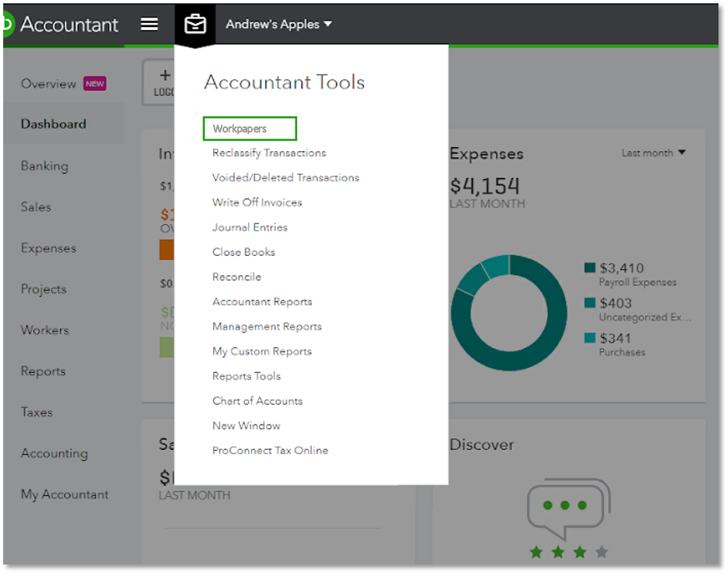Choose Close Books

point(244,252)
